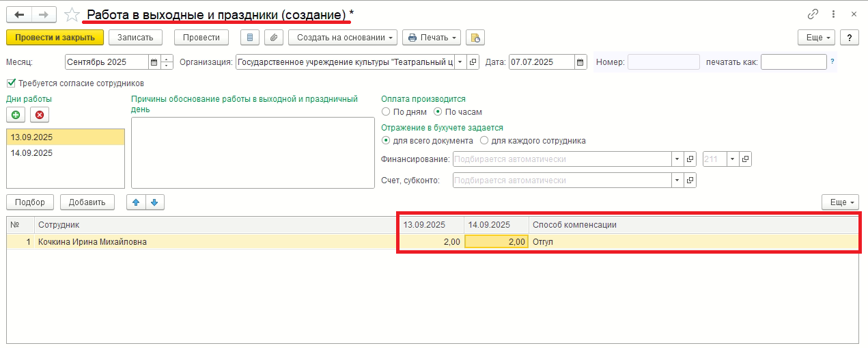Click the reasons justification text area
The width and height of the screenshot is (868, 348).
pos(253,152)
